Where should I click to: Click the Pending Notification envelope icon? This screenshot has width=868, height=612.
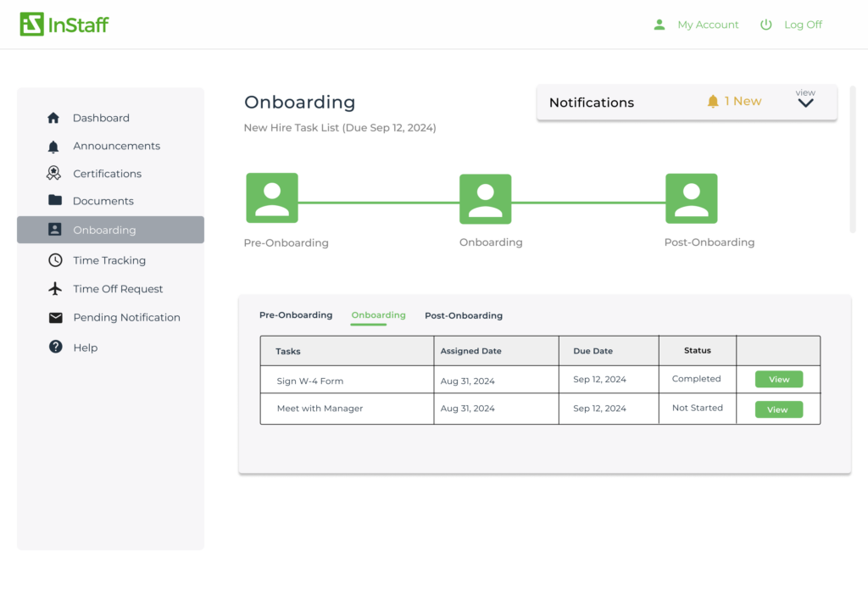55,318
